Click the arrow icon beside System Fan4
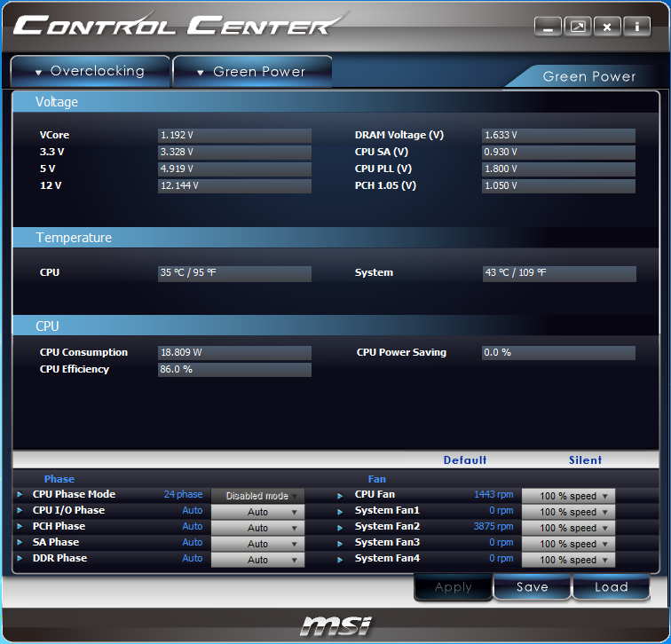 point(340,560)
